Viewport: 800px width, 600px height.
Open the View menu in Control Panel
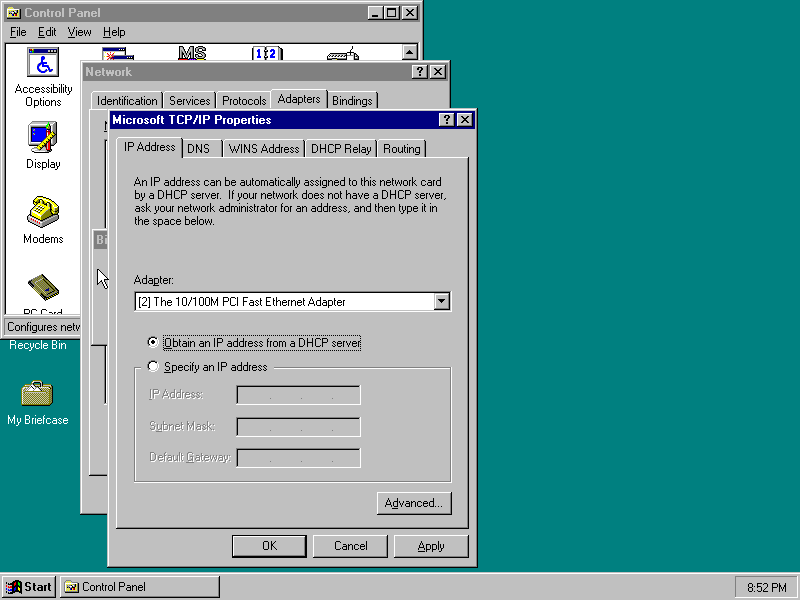[80, 32]
